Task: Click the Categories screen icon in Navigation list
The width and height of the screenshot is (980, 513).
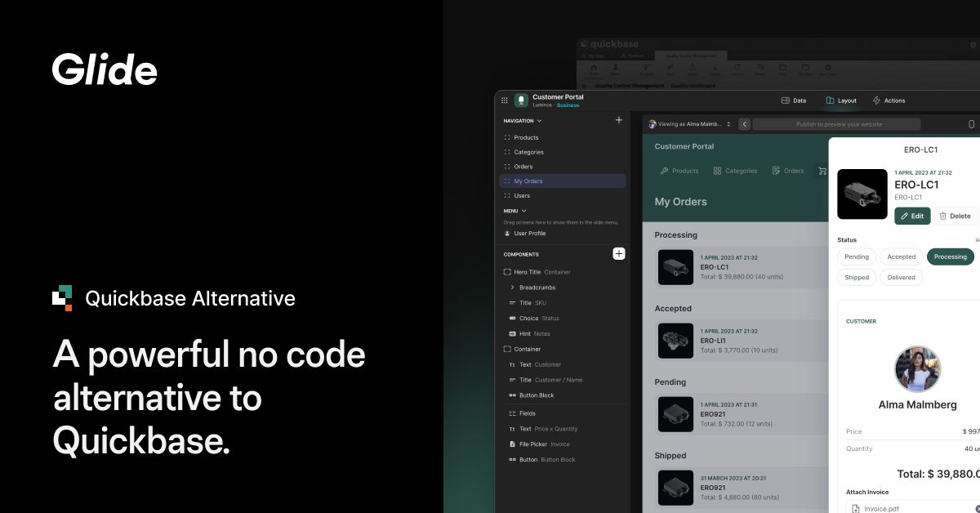Action: tap(507, 152)
